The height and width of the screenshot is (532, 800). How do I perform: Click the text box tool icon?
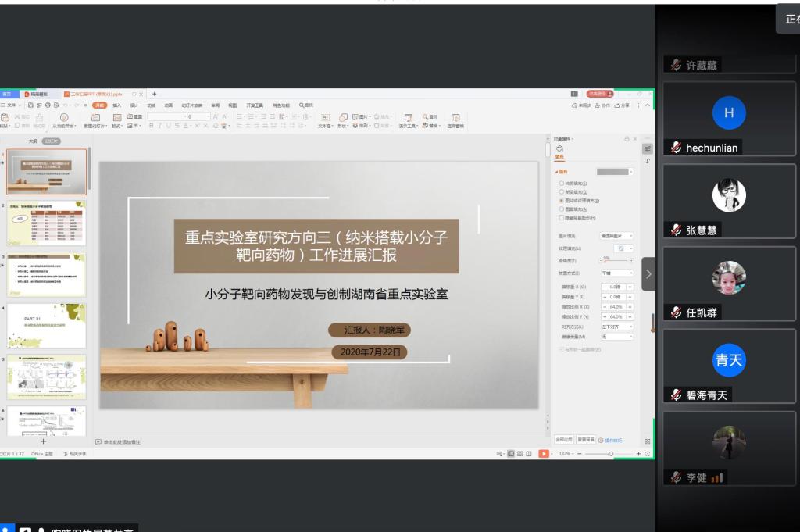[324, 118]
